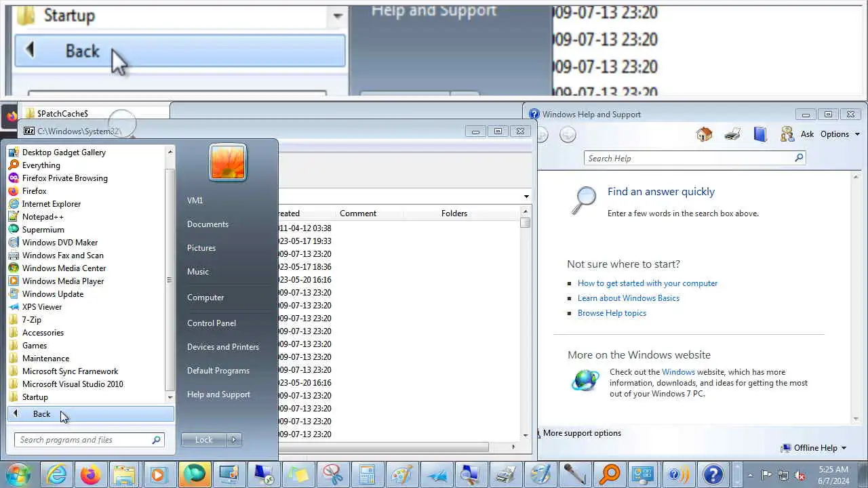Click the Sticky Notes taskbar icon
868x488 pixels.
[298, 474]
